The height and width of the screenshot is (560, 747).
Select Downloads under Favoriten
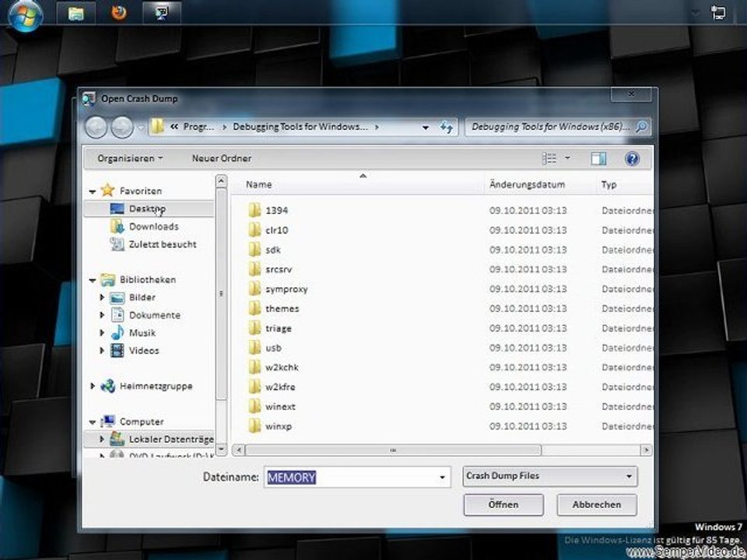click(153, 226)
